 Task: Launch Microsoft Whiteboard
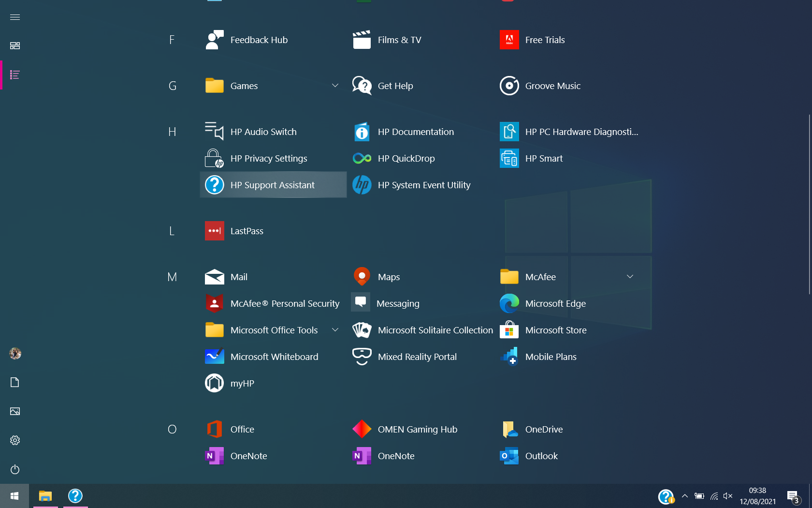[x=273, y=357]
